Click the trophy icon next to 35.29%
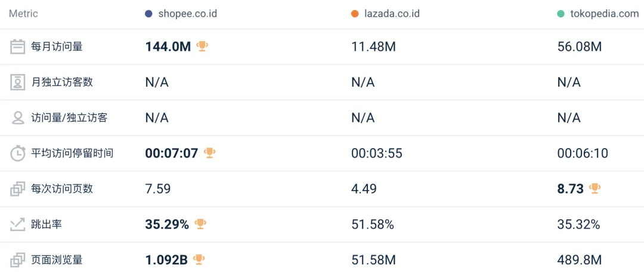 [200, 224]
